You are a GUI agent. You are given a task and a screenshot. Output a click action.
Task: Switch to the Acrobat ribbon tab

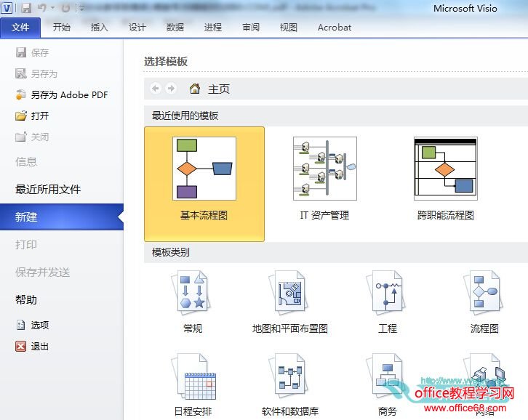tap(335, 28)
